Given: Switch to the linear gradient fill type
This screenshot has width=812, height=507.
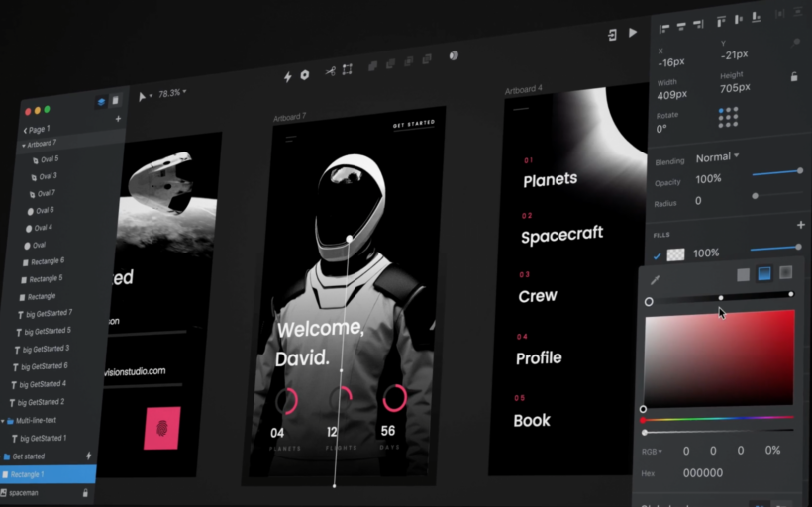Looking at the screenshot, I should point(764,273).
